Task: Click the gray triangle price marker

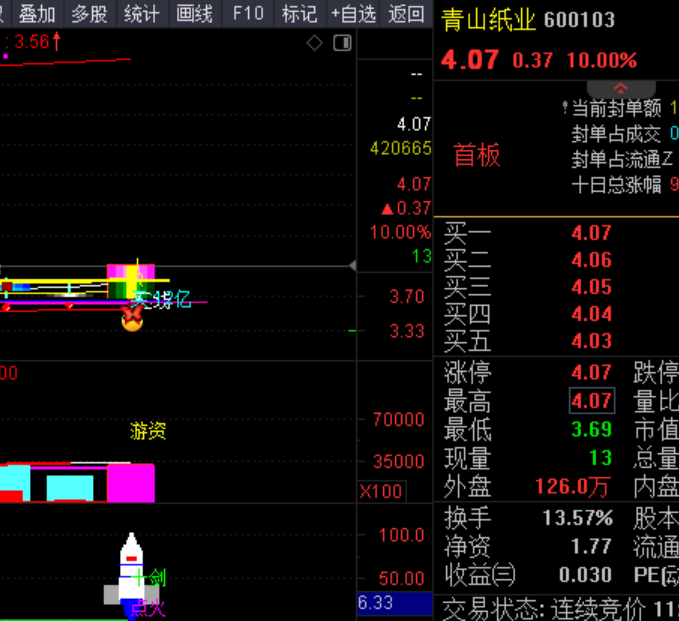Action: pyautogui.click(x=353, y=265)
